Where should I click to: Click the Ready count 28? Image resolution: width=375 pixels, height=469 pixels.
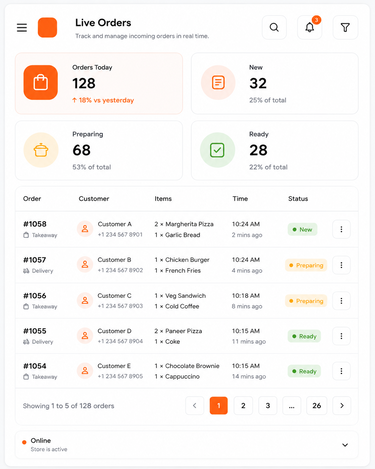point(258,150)
